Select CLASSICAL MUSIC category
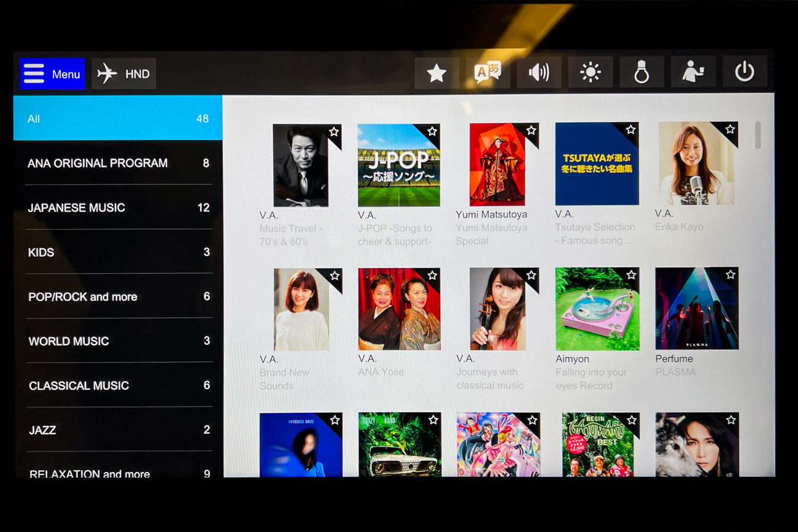 point(118,385)
